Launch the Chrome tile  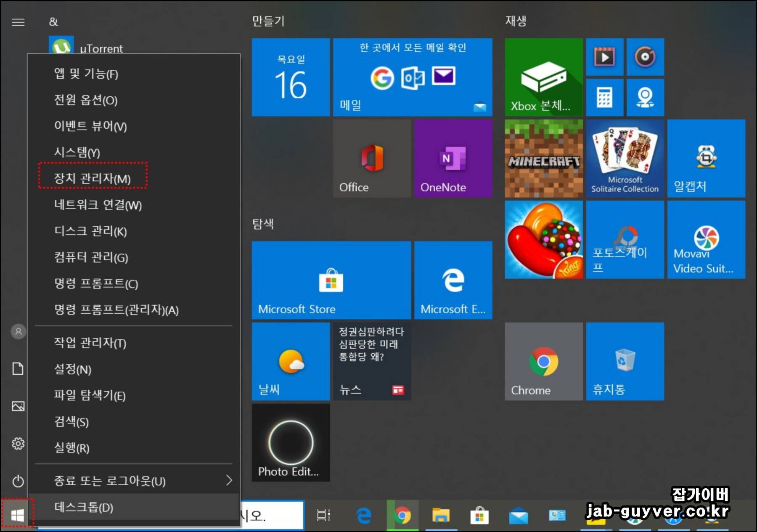(x=544, y=361)
